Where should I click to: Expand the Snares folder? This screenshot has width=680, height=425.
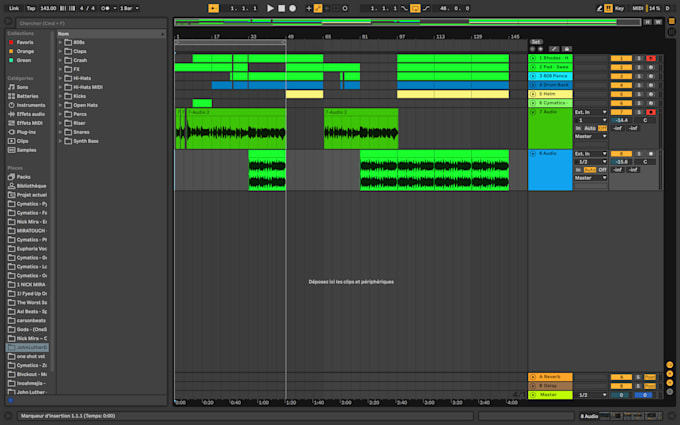tap(60, 132)
